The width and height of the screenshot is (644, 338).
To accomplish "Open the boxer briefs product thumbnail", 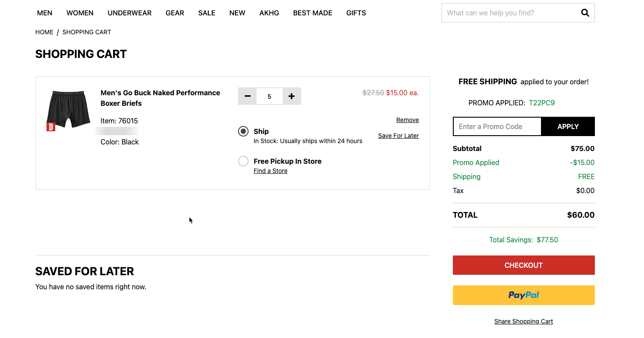I will pyautogui.click(x=68, y=110).
